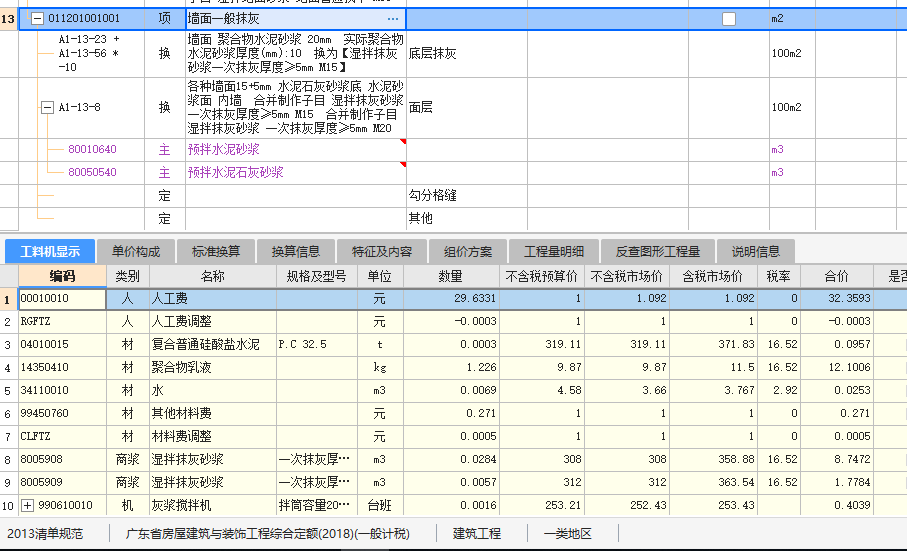This screenshot has height=551, width=907.
Task: Click the 29.6331 quantity cell
Action: click(451, 299)
